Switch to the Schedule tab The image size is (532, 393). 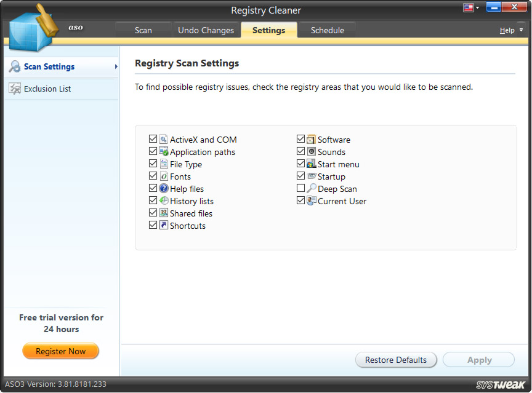[327, 29]
